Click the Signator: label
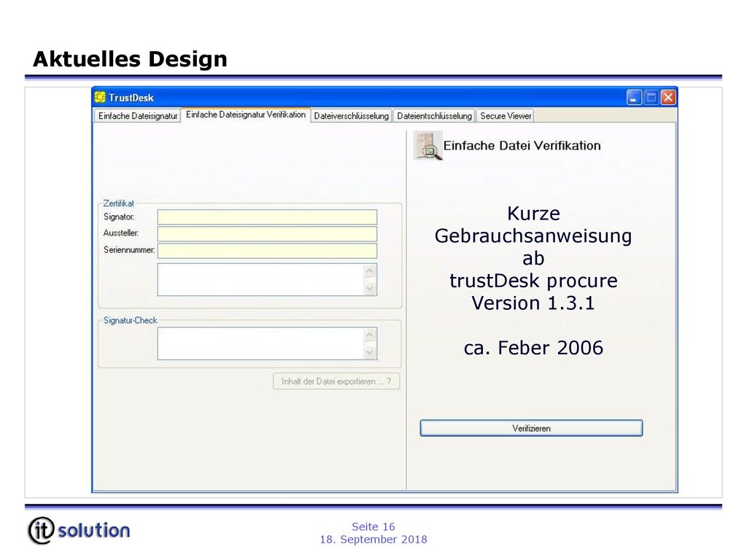Screen dimensions: 747x560 [119, 217]
